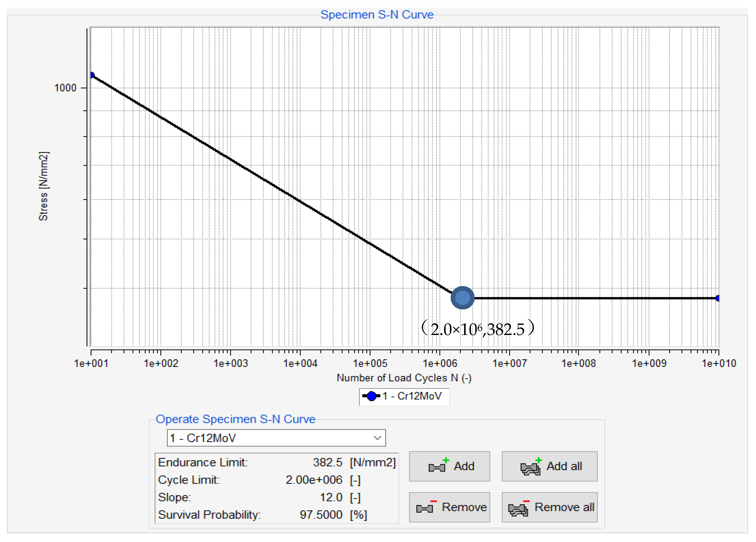Click the large knee point circle on the curve
This screenshot has width=756, height=542.
[x=462, y=297]
